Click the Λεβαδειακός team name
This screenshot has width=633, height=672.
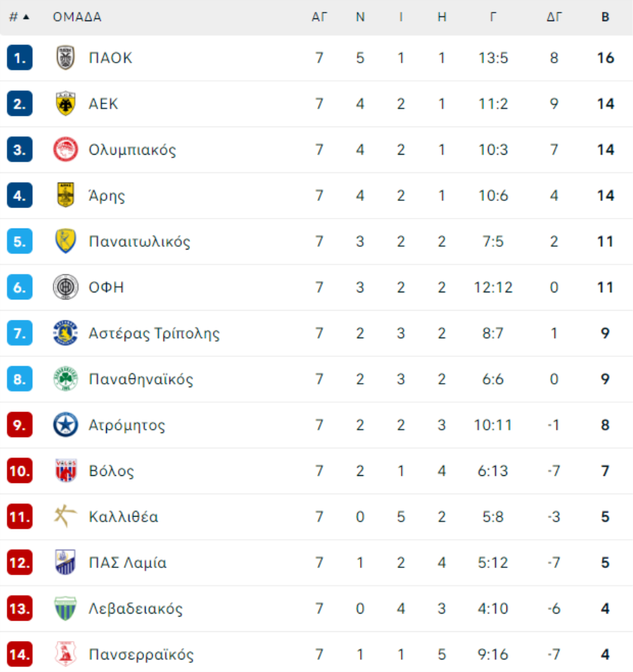pyautogui.click(x=136, y=609)
